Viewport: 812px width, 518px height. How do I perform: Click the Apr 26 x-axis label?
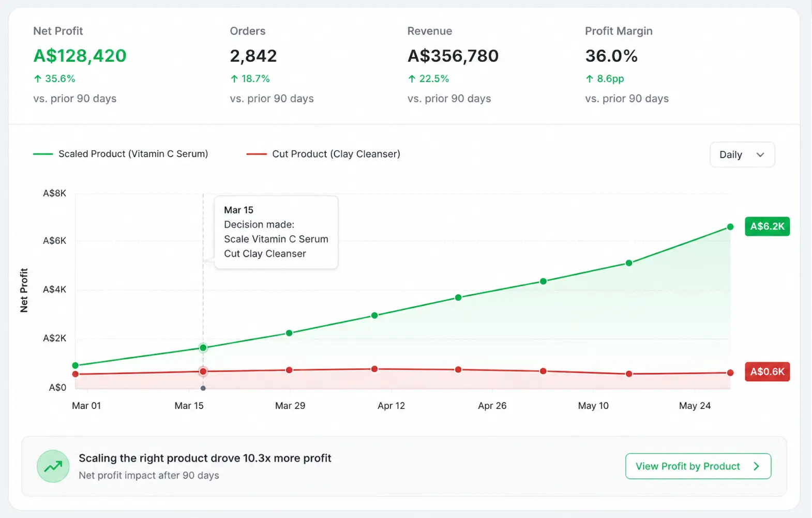pyautogui.click(x=492, y=406)
